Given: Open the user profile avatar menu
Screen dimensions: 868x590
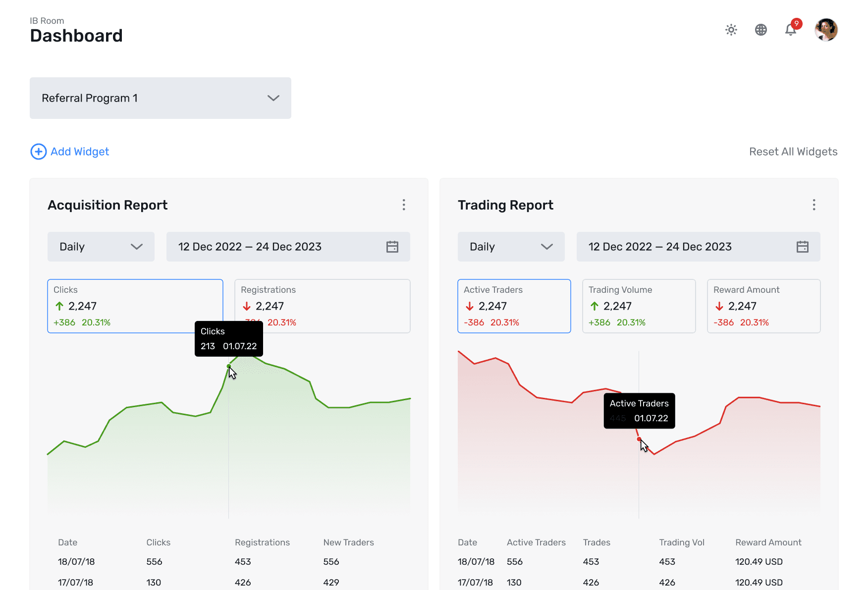Looking at the screenshot, I should 826,30.
